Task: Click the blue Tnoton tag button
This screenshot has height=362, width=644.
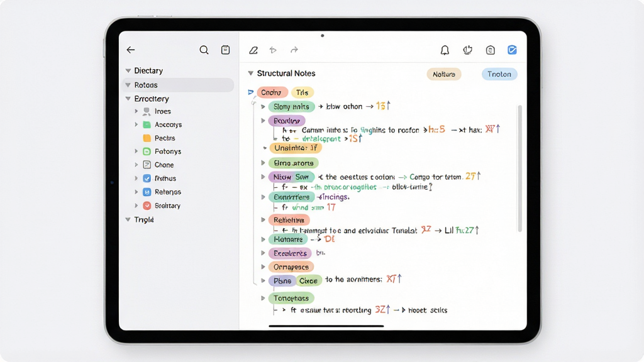Action: [499, 74]
